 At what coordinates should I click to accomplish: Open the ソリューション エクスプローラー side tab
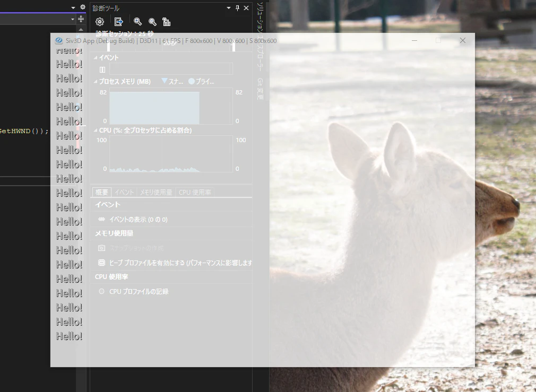pos(260,37)
